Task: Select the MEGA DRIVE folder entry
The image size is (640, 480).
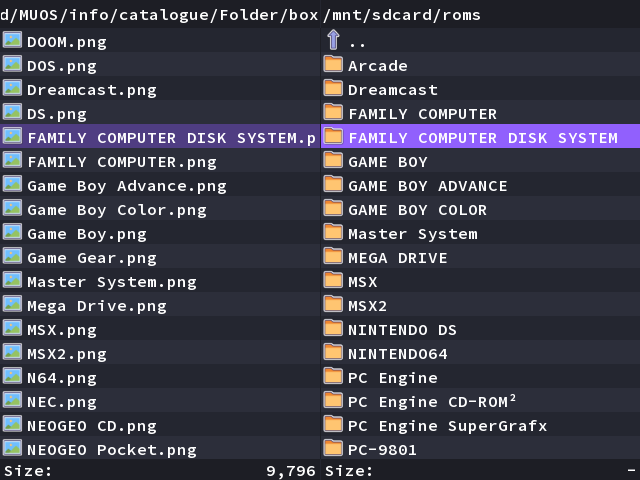Action: [x=480, y=256]
